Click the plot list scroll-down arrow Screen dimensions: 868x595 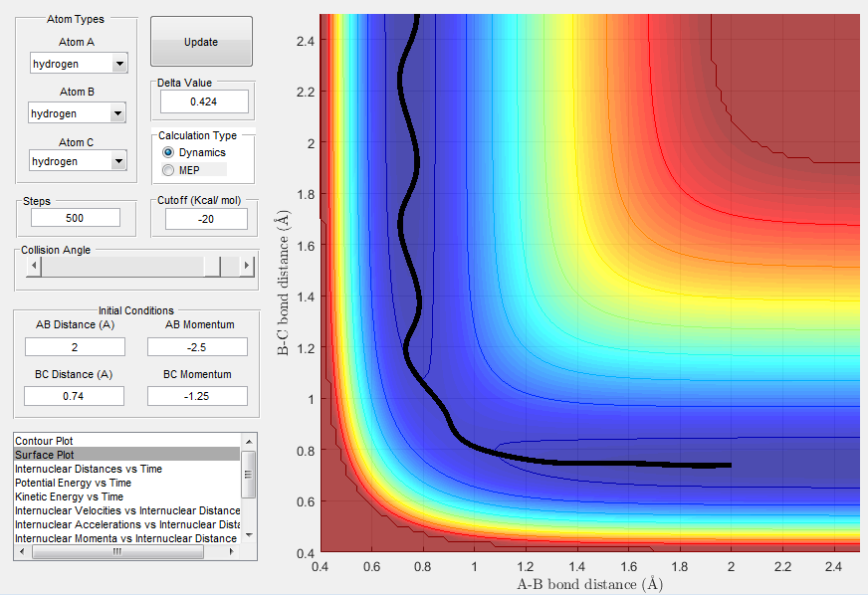click(x=249, y=535)
